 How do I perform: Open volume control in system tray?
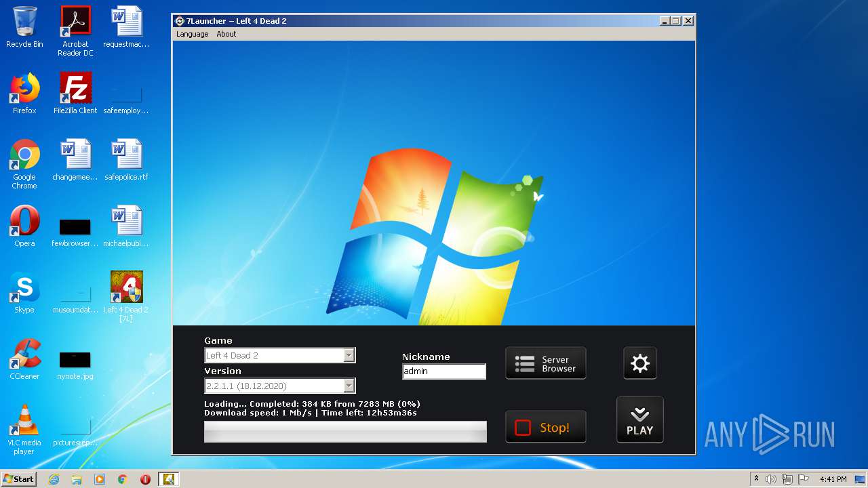click(771, 479)
